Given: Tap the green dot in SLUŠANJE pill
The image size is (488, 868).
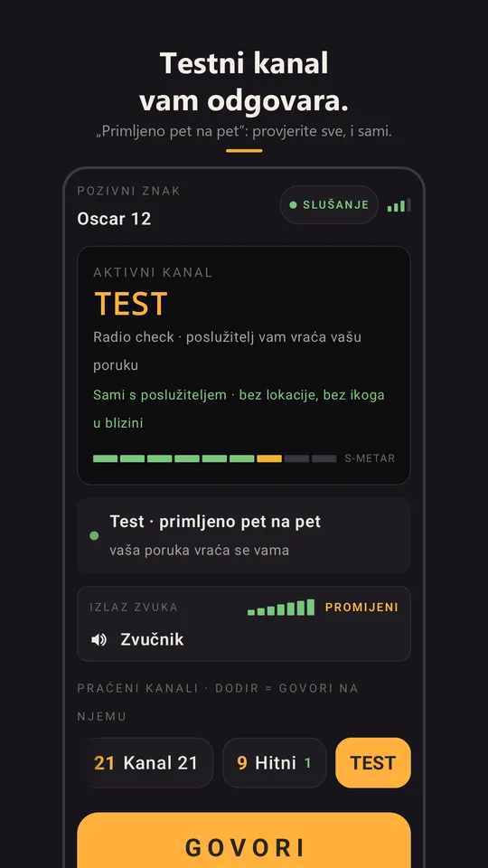Looking at the screenshot, I should click(x=293, y=205).
